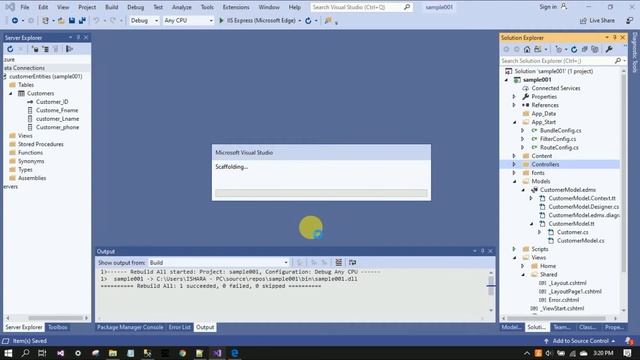The image size is (640, 360).
Task: Click Clear All icon in Output toolbar
Action: click(x=338, y=262)
